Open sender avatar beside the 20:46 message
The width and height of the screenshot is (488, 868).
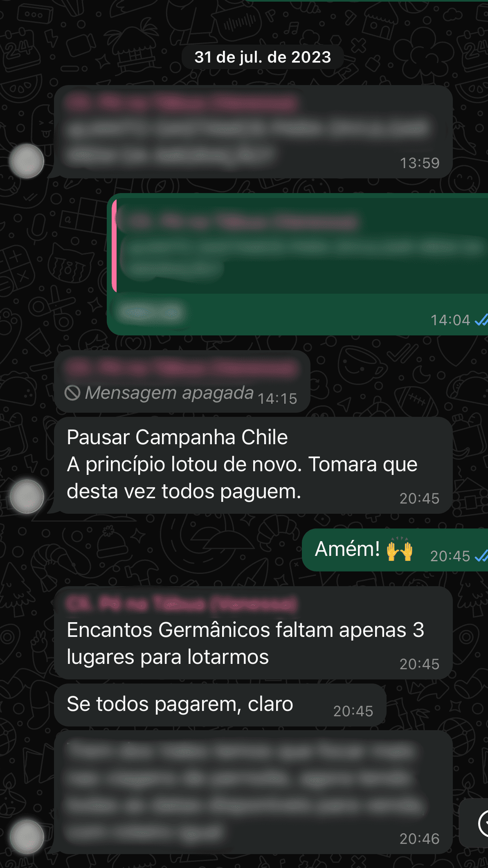pyautogui.click(x=27, y=837)
